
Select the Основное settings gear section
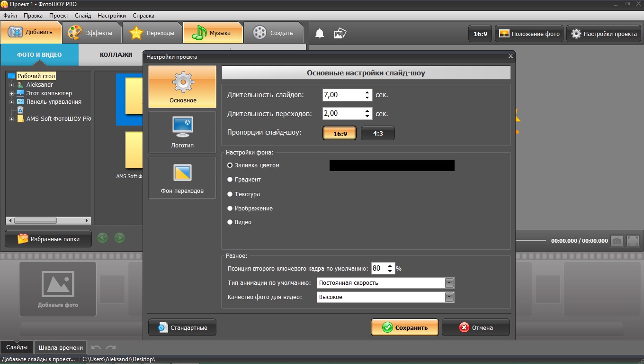[182, 87]
